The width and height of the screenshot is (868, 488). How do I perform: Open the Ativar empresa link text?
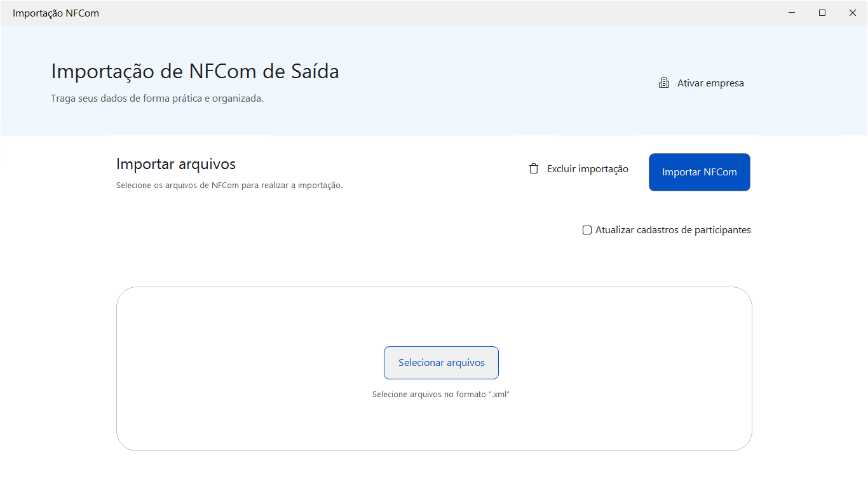click(710, 83)
